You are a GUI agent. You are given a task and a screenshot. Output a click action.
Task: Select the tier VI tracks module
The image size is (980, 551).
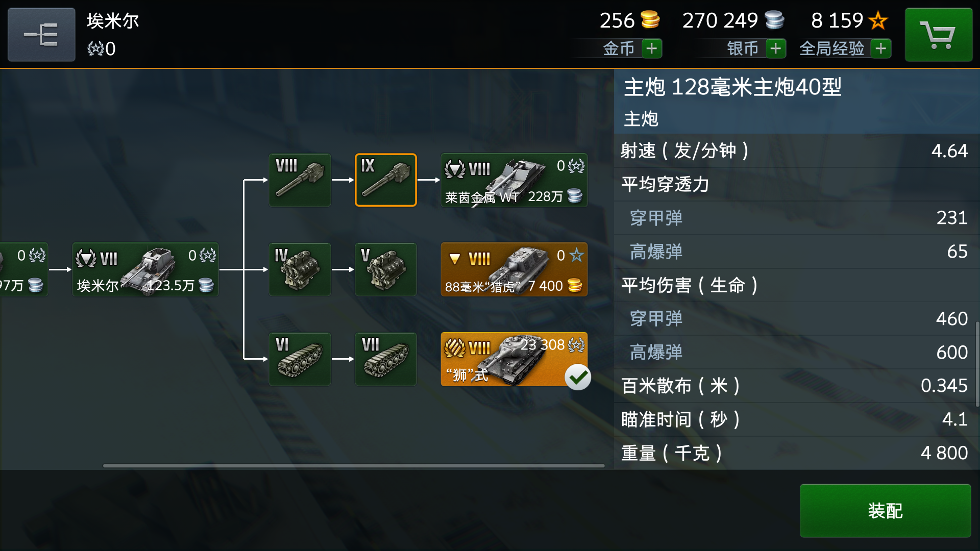point(300,359)
